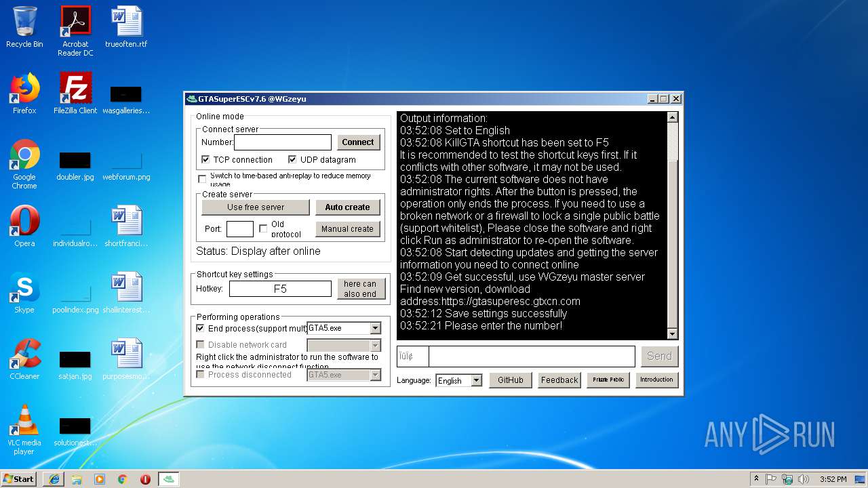Open purposesmo Word document icon

(x=126, y=359)
